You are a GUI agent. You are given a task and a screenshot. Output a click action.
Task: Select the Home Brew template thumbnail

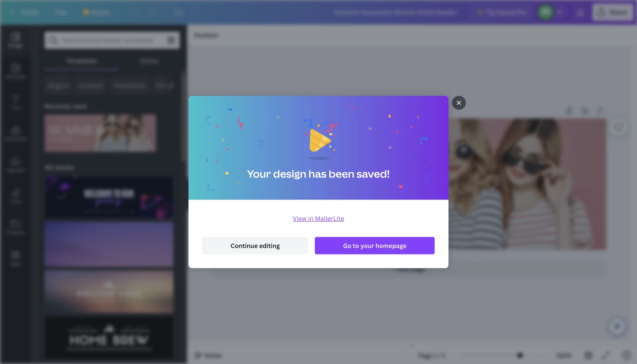click(x=109, y=338)
